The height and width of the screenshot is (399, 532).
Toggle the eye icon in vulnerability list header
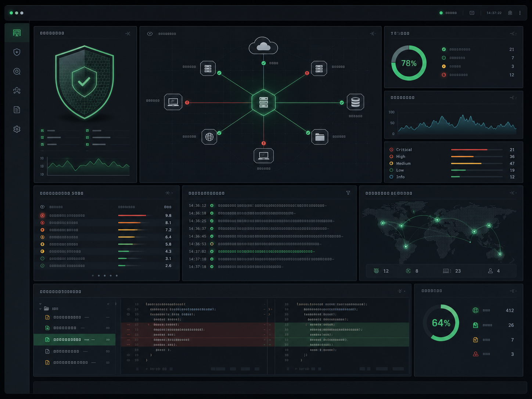tap(42, 207)
